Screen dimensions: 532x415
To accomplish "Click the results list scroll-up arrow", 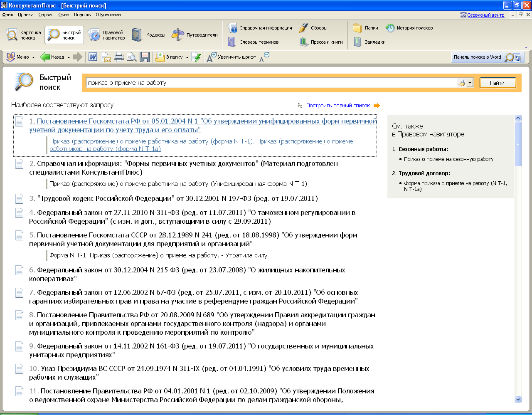I will (x=518, y=118).
